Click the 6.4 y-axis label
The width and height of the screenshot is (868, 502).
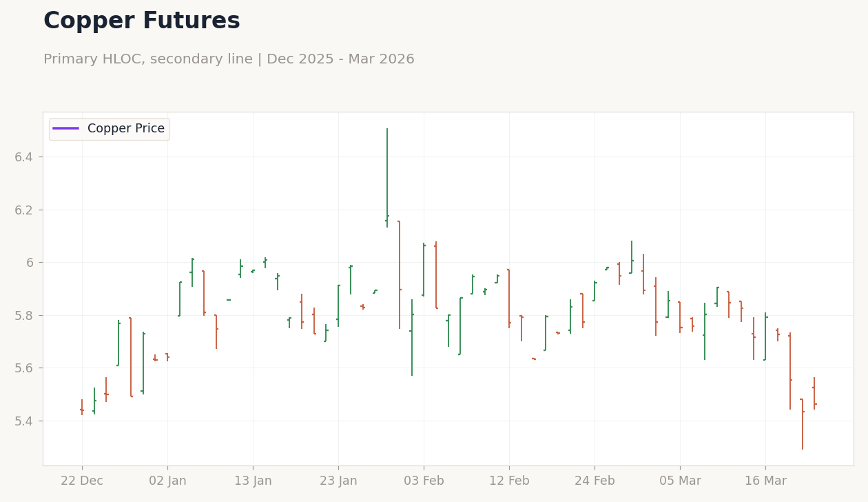point(24,157)
